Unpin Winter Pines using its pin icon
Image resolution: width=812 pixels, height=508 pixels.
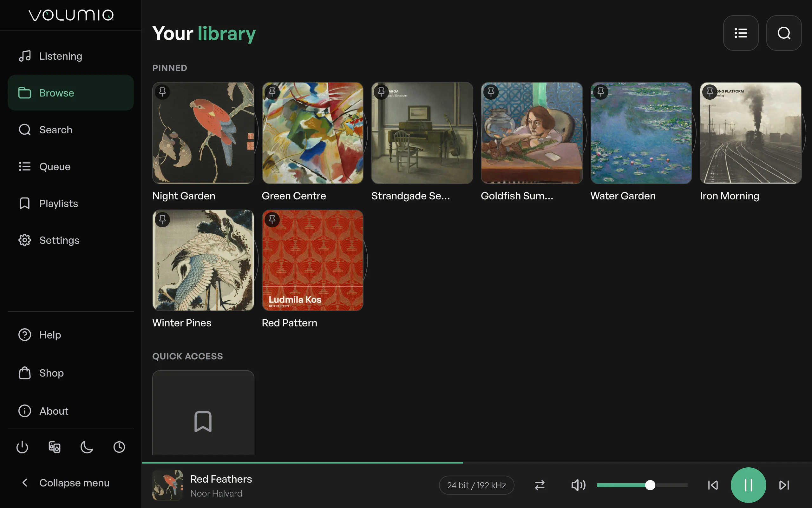pyautogui.click(x=162, y=220)
